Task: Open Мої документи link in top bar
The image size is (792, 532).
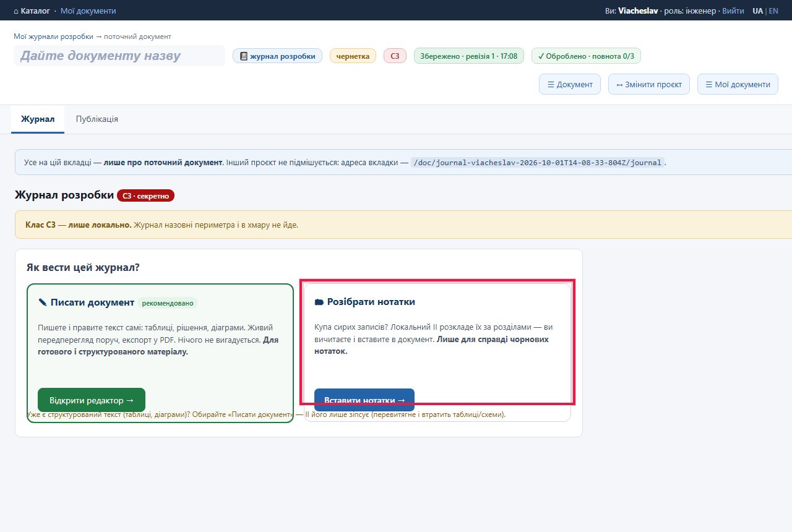Action: tap(88, 11)
